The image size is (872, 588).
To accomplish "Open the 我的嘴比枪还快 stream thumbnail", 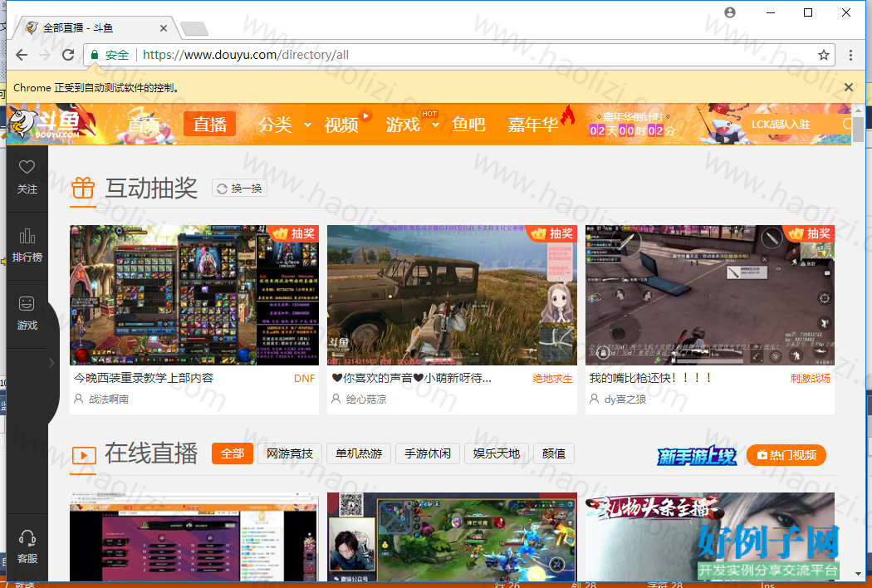I will [709, 295].
